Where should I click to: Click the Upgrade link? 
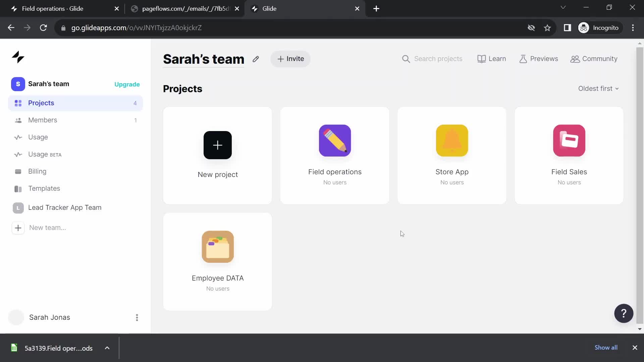click(127, 84)
